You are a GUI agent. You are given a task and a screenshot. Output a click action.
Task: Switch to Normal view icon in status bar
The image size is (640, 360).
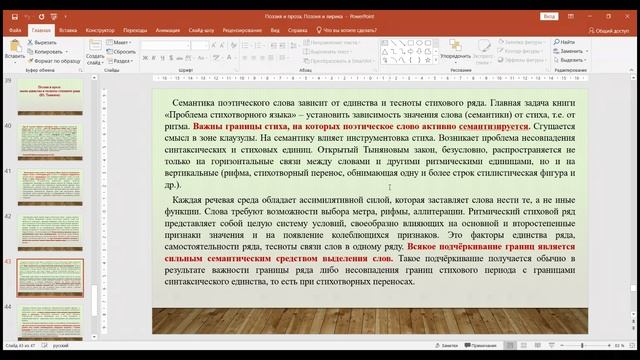pyautogui.click(x=510, y=345)
